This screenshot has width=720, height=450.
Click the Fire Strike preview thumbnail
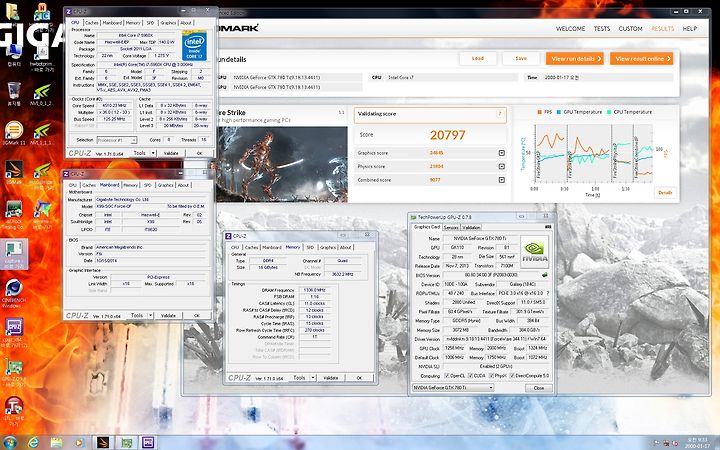281,164
